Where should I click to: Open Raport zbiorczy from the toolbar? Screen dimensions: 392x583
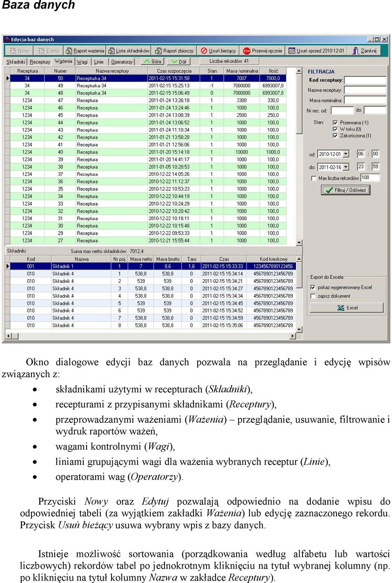pyautogui.click(x=174, y=51)
